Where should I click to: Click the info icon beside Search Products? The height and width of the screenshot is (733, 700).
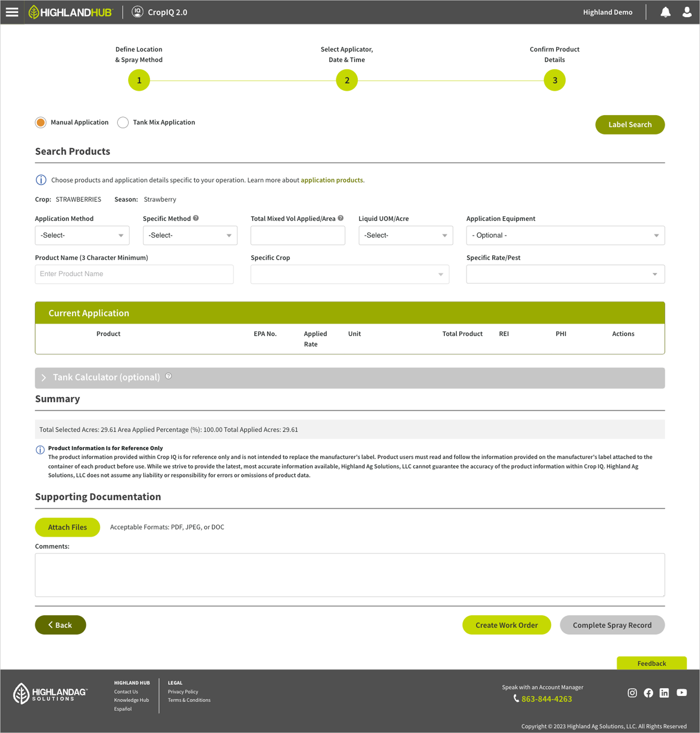(x=40, y=180)
